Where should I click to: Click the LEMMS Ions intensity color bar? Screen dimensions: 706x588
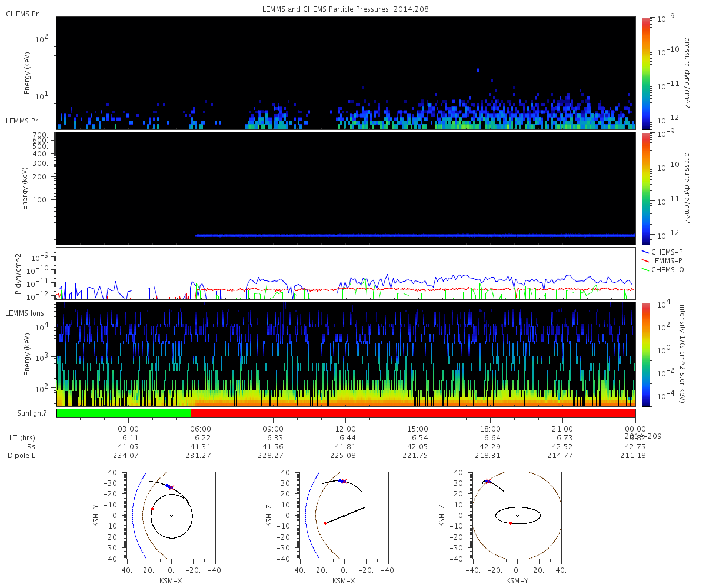(645, 354)
